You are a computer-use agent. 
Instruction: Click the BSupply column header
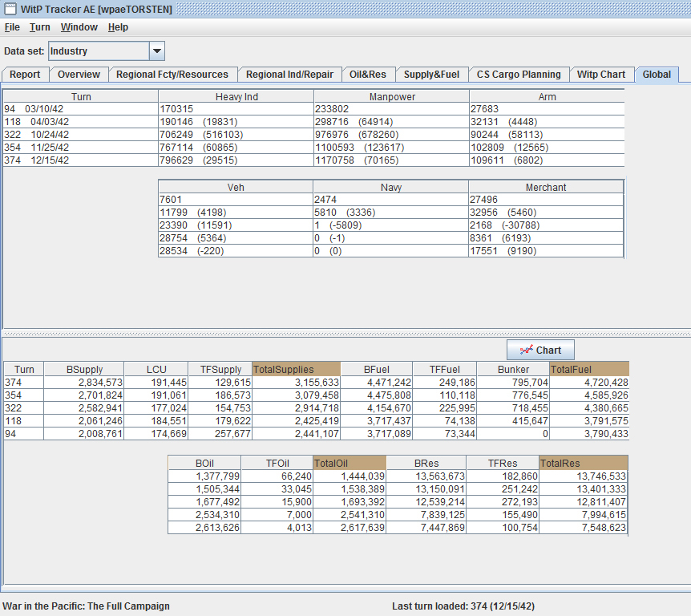[x=84, y=370]
